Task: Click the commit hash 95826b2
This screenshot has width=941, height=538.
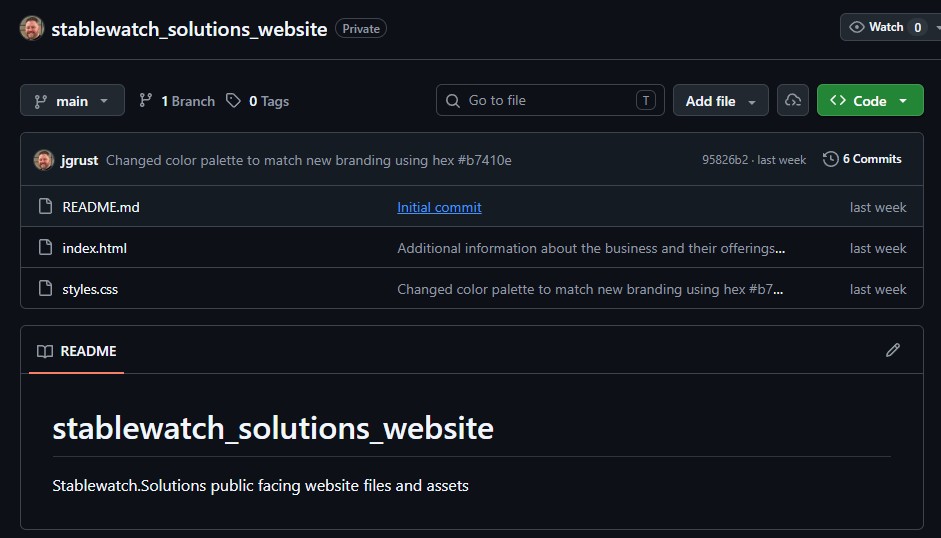Action: point(725,160)
